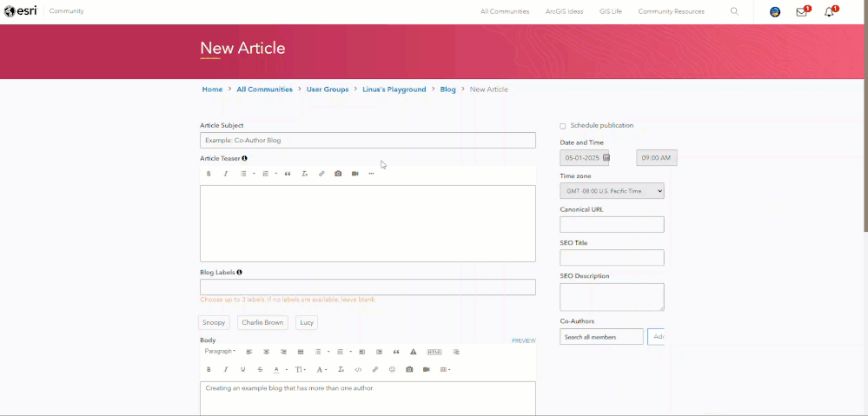Open the font size dropdown in Body toolbar
Screen dimensions: 868x416
(x=301, y=369)
